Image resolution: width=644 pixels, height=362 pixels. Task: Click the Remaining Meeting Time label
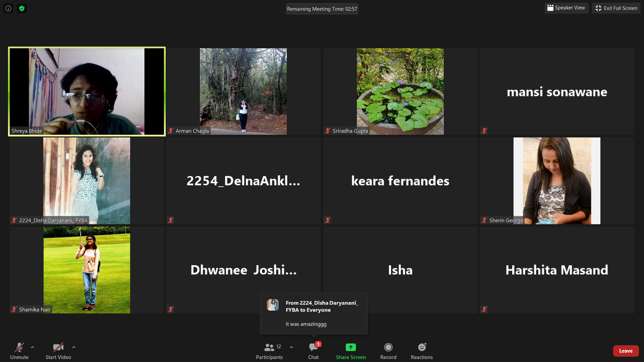click(322, 9)
